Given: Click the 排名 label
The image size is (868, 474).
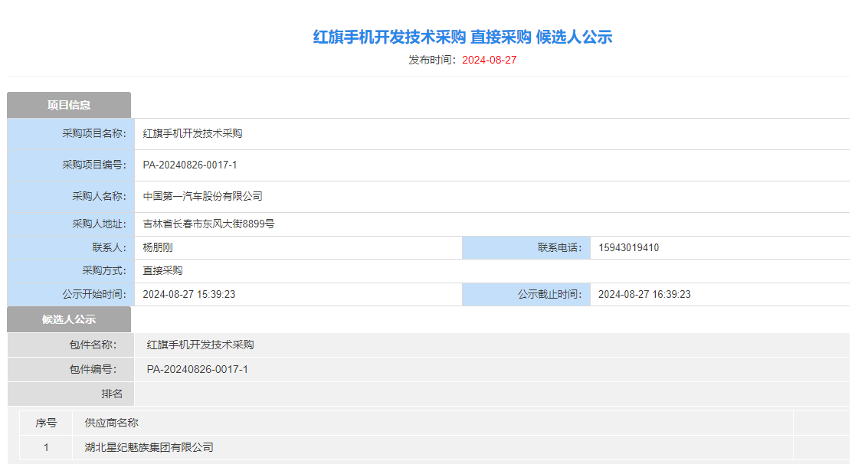Looking at the screenshot, I should tap(112, 394).
